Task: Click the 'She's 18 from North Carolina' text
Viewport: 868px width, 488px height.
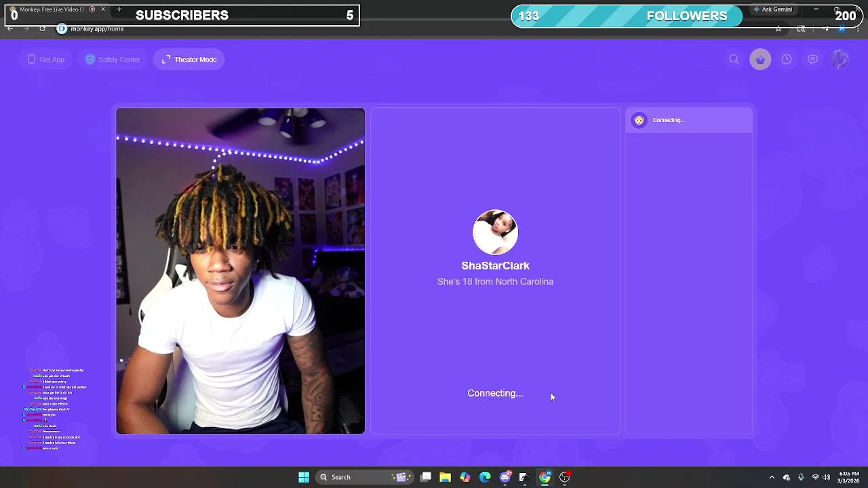Action: click(x=495, y=281)
